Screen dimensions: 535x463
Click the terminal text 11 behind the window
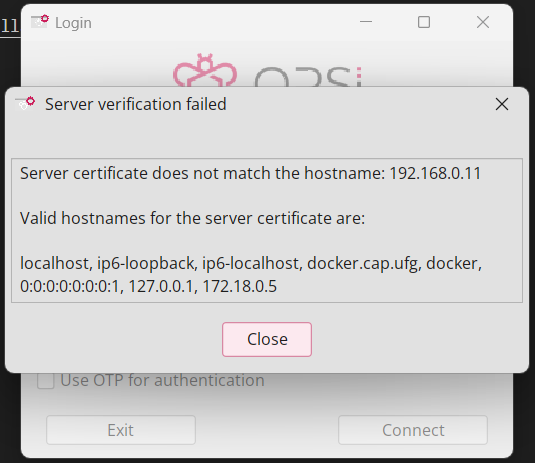click(x=10, y=26)
